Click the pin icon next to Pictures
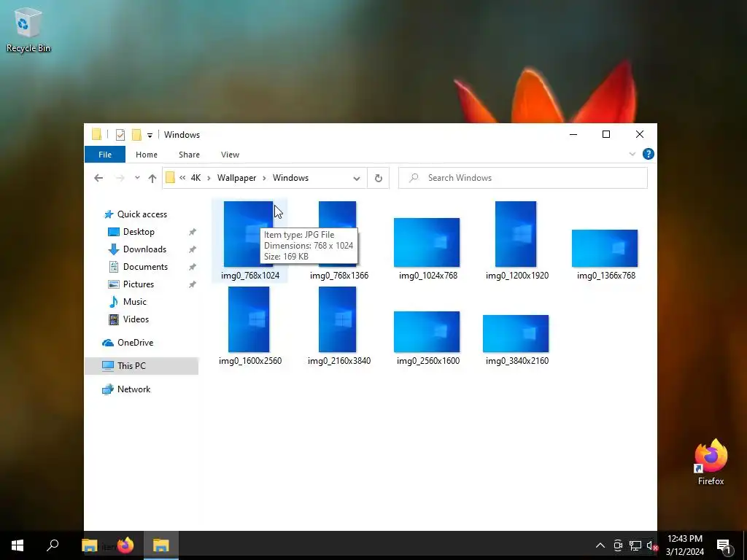 [x=193, y=284]
